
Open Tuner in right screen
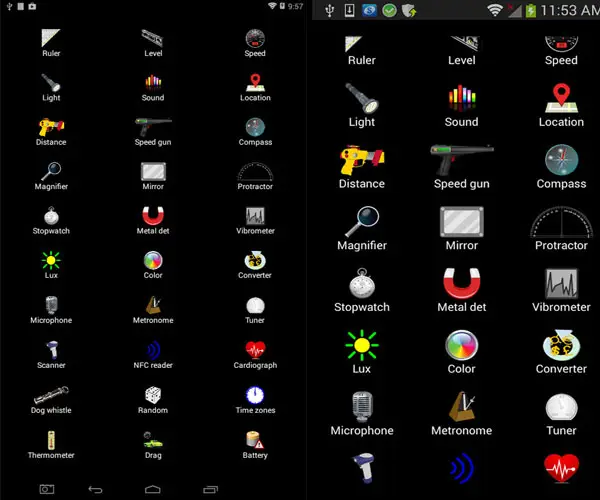tap(561, 413)
